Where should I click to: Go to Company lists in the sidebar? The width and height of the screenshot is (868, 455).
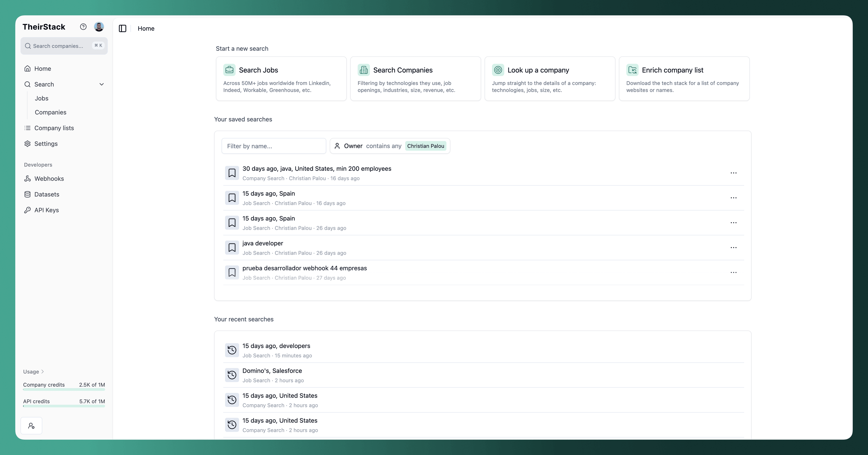[54, 128]
